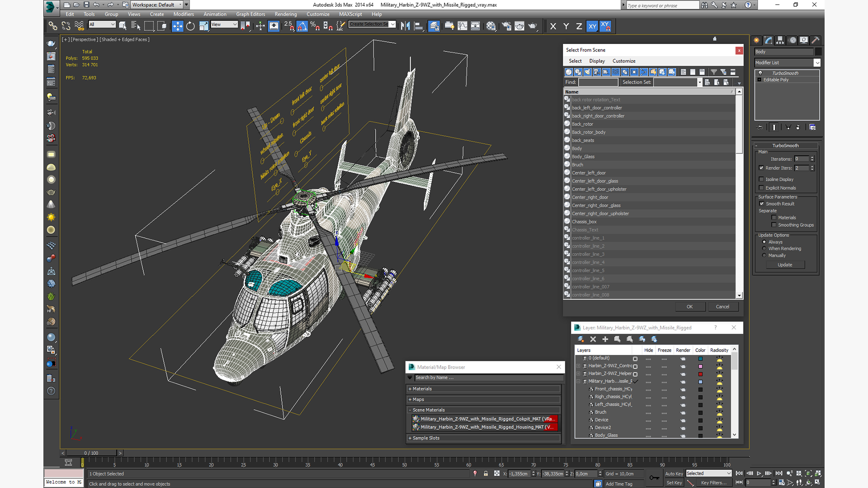
Task: Open Display menu in Select From Scene
Action: (x=597, y=61)
